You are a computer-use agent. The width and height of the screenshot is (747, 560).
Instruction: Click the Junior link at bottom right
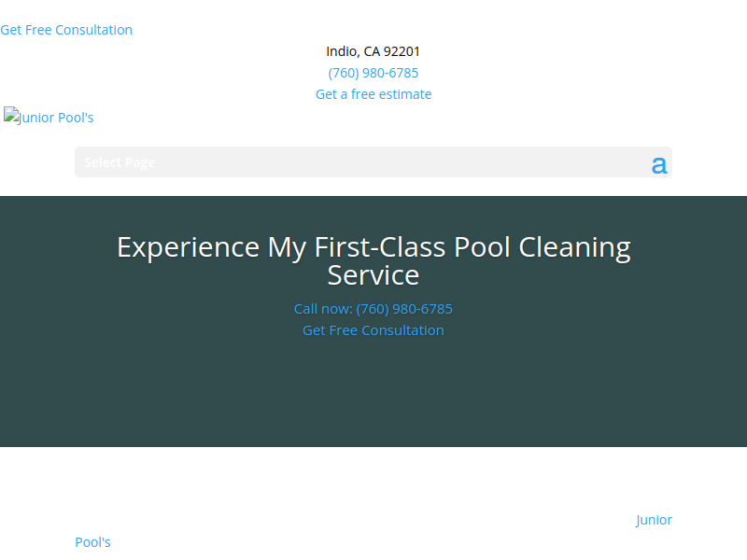pyautogui.click(x=654, y=520)
